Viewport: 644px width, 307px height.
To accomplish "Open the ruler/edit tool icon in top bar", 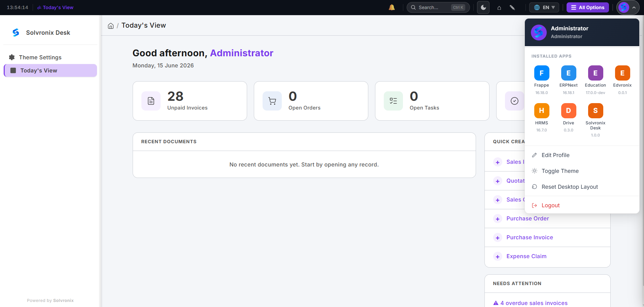I will 512,7.
